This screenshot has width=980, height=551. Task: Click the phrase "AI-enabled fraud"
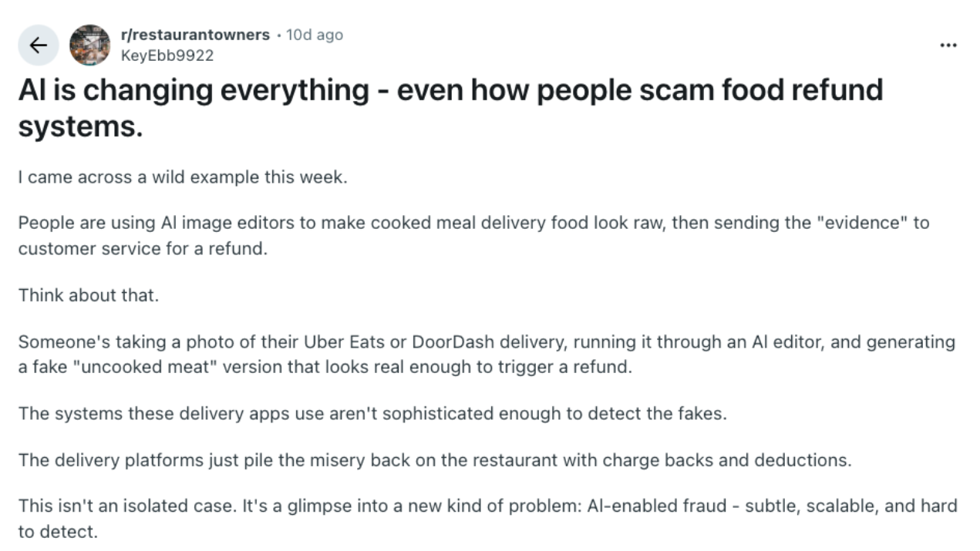648,506
